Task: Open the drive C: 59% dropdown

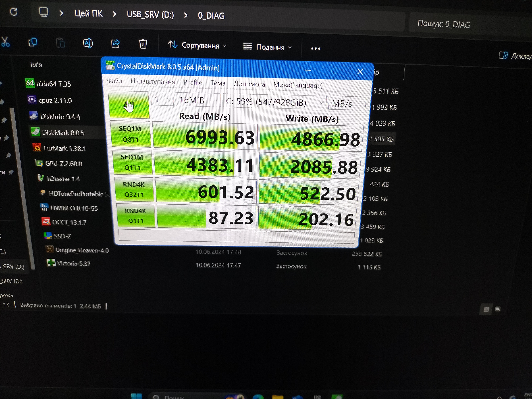Action: (x=274, y=102)
